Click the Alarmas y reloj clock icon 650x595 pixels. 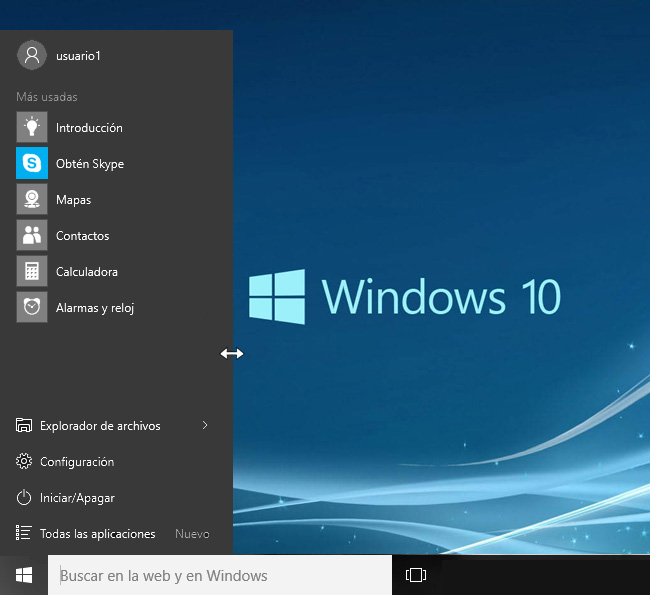32,307
